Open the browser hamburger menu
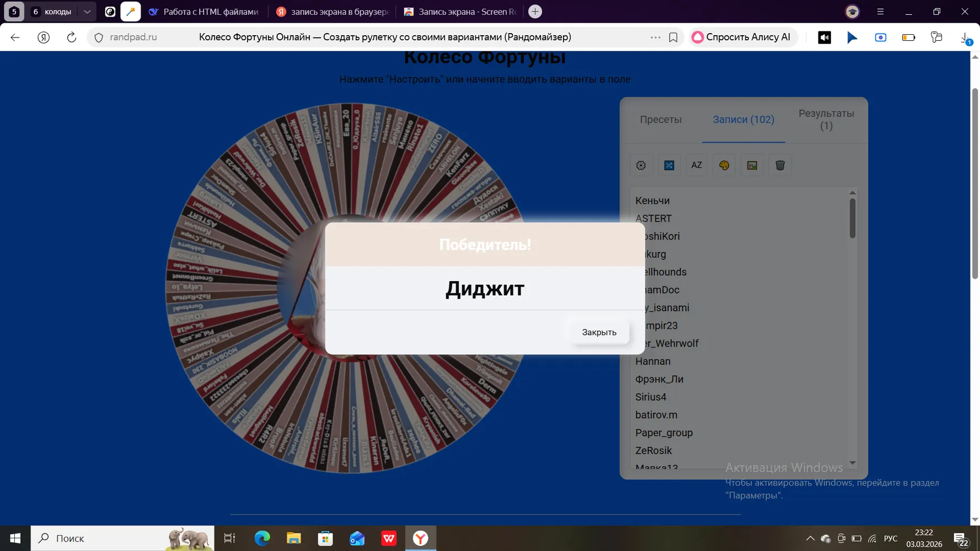Image resolution: width=980 pixels, height=551 pixels. (880, 12)
